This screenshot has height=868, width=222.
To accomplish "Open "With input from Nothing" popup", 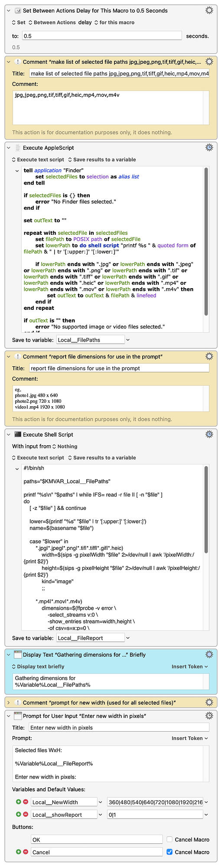I will 65,446.
